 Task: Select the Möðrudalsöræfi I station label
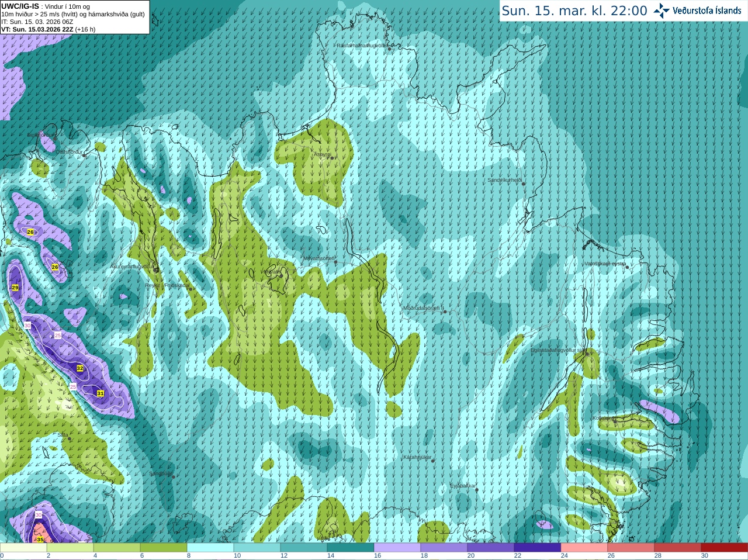(423, 308)
